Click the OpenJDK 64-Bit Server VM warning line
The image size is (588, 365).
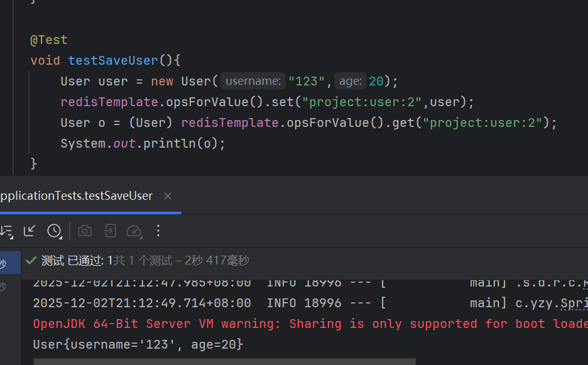310,324
